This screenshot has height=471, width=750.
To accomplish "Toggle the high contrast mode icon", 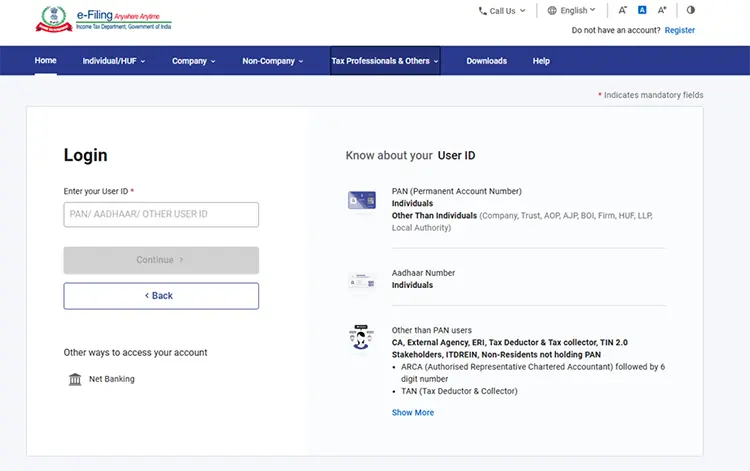I will coord(690,10).
